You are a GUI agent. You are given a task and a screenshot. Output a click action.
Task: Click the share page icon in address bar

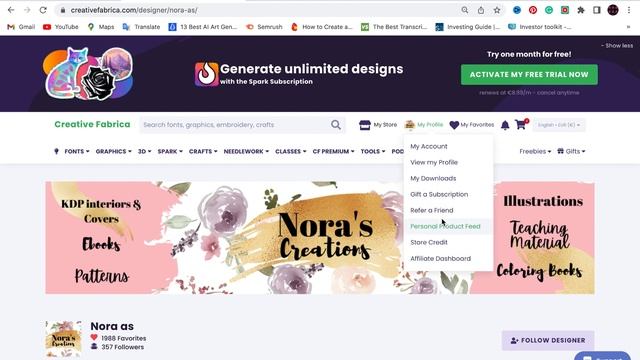481,10
